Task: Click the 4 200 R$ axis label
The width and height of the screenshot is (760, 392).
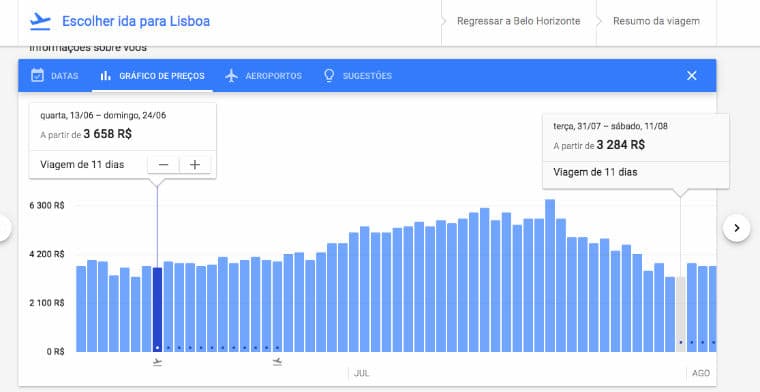Action: pos(47,254)
